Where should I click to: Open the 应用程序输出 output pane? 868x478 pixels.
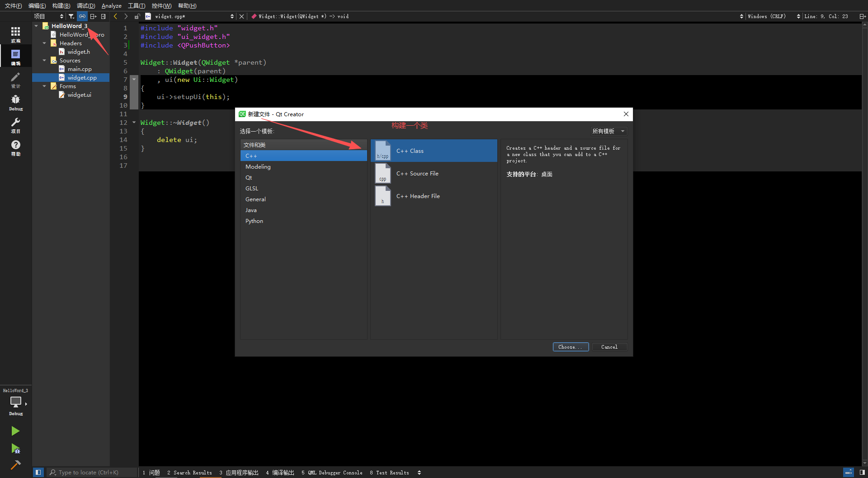(x=239, y=472)
